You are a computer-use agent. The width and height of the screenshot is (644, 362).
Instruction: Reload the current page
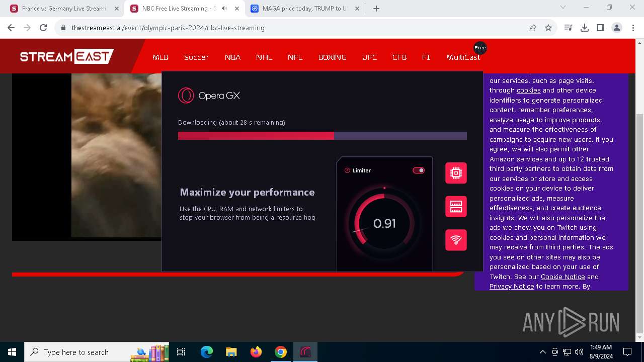tap(43, 28)
